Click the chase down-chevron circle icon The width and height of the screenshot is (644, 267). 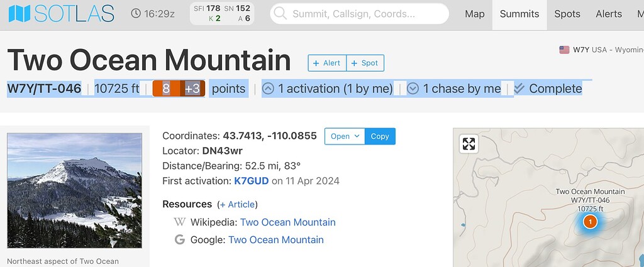(413, 89)
